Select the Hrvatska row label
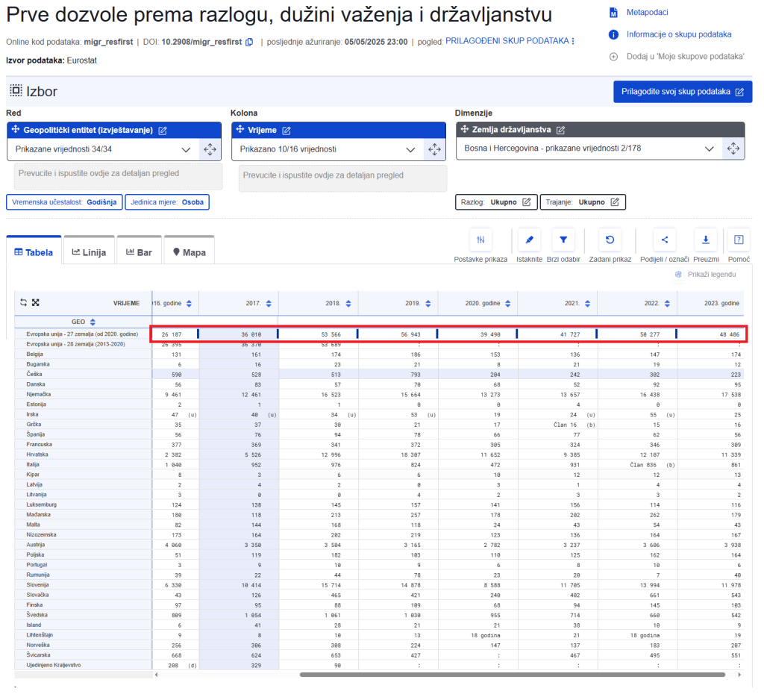The width and height of the screenshot is (764, 700). pyautogui.click(x=37, y=454)
